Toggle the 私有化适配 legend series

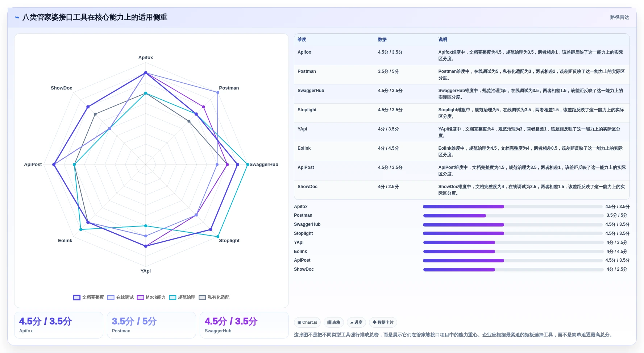coord(214,297)
